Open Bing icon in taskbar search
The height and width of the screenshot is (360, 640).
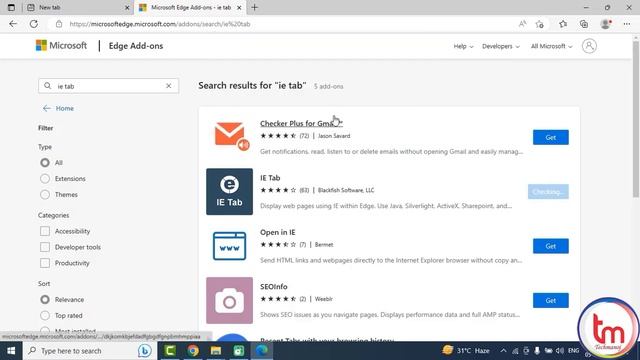click(x=144, y=351)
